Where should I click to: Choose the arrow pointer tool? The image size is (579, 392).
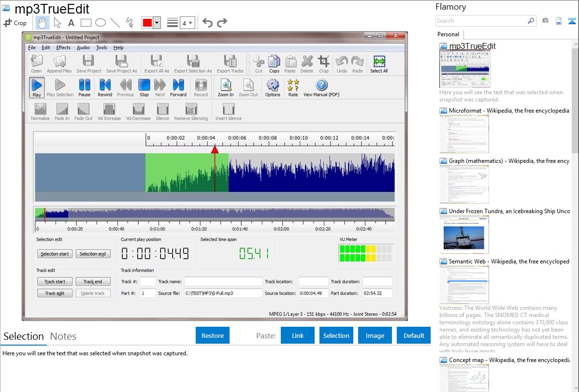[57, 23]
